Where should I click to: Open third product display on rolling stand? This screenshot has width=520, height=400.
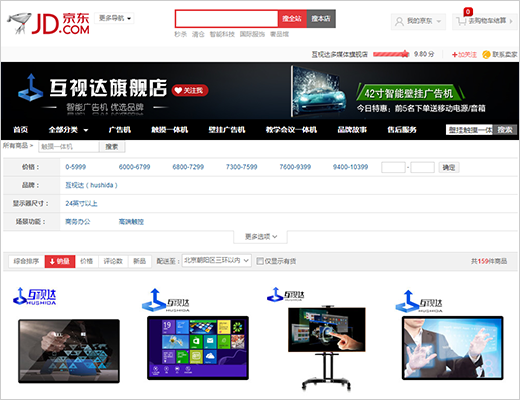tap(327, 348)
